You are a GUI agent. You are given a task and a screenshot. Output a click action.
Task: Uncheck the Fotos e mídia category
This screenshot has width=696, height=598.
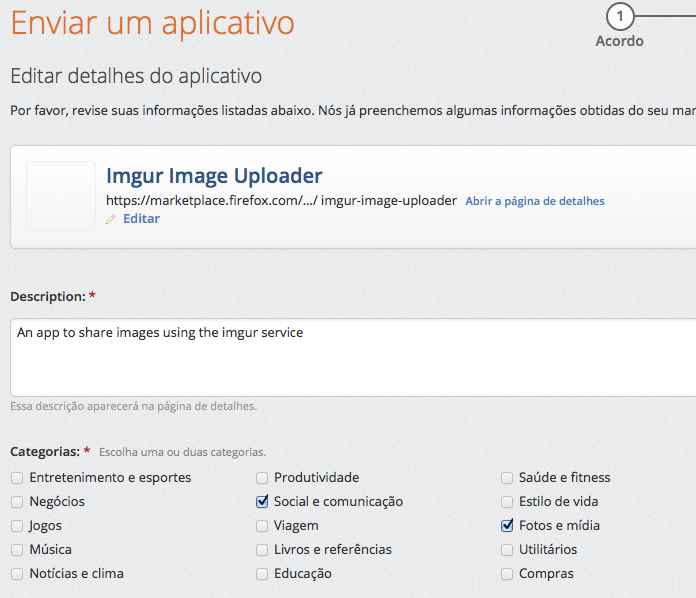[507, 526]
